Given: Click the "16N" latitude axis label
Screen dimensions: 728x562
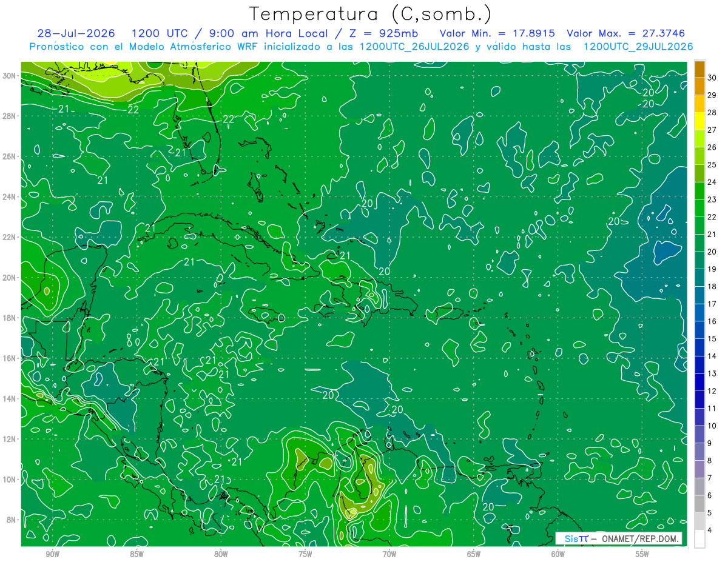Looking at the screenshot, I should coord(10,358).
